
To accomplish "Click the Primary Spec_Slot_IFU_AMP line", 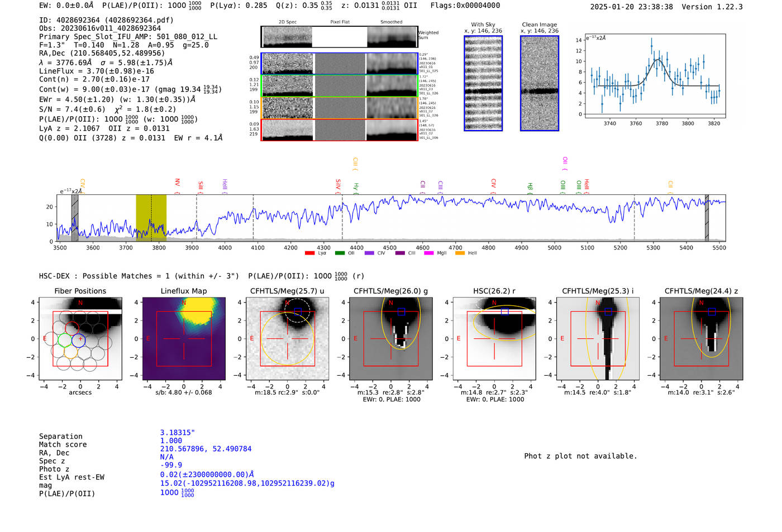I will 128,37.
